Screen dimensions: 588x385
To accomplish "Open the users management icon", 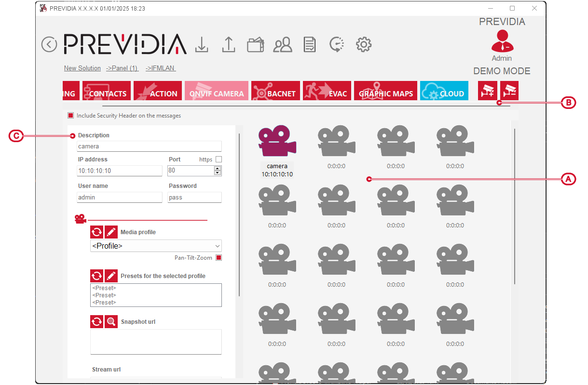I will [x=283, y=45].
